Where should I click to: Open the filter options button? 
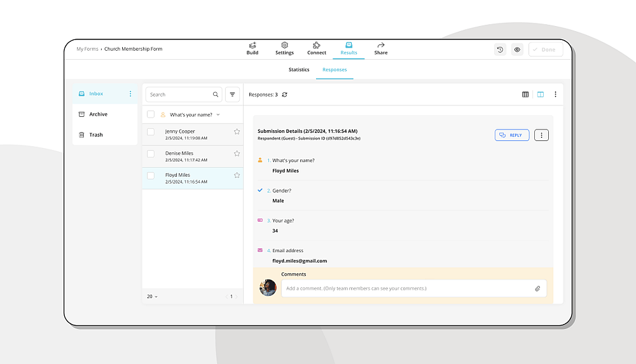(x=232, y=95)
